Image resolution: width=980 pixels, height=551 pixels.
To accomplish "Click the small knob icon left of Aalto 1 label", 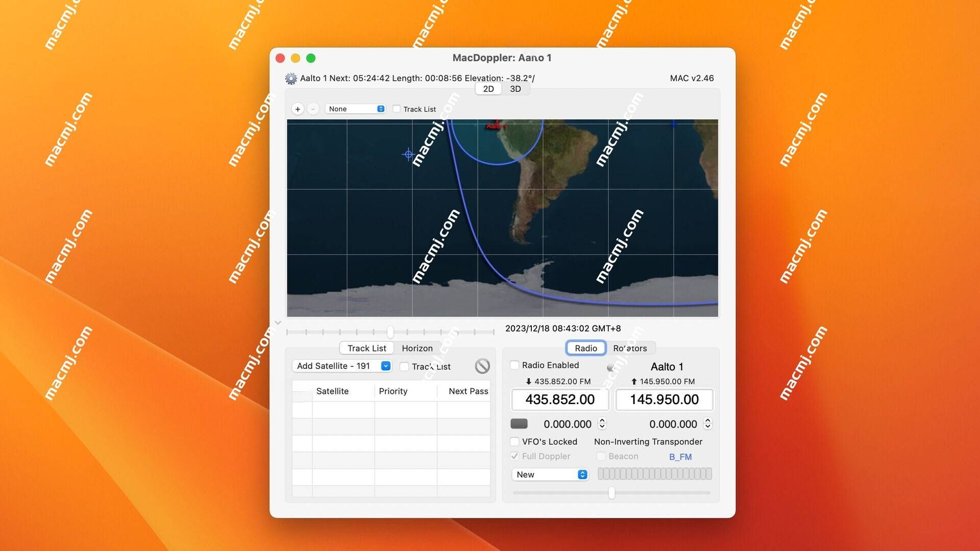I will 610,367.
